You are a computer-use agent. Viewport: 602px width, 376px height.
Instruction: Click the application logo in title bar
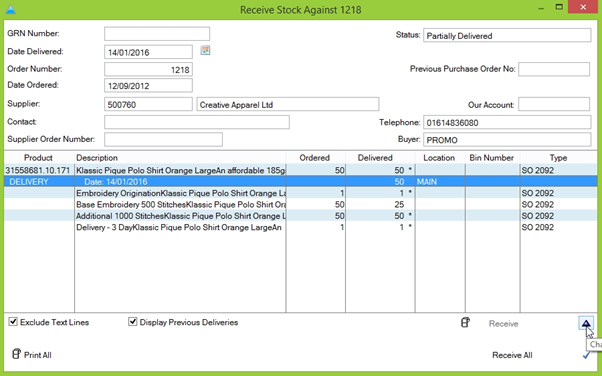pos(11,9)
